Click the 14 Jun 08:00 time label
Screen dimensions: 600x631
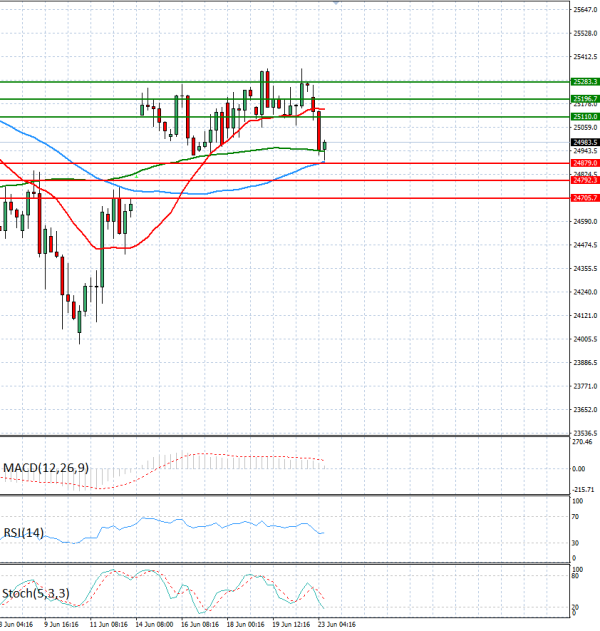tap(155, 624)
